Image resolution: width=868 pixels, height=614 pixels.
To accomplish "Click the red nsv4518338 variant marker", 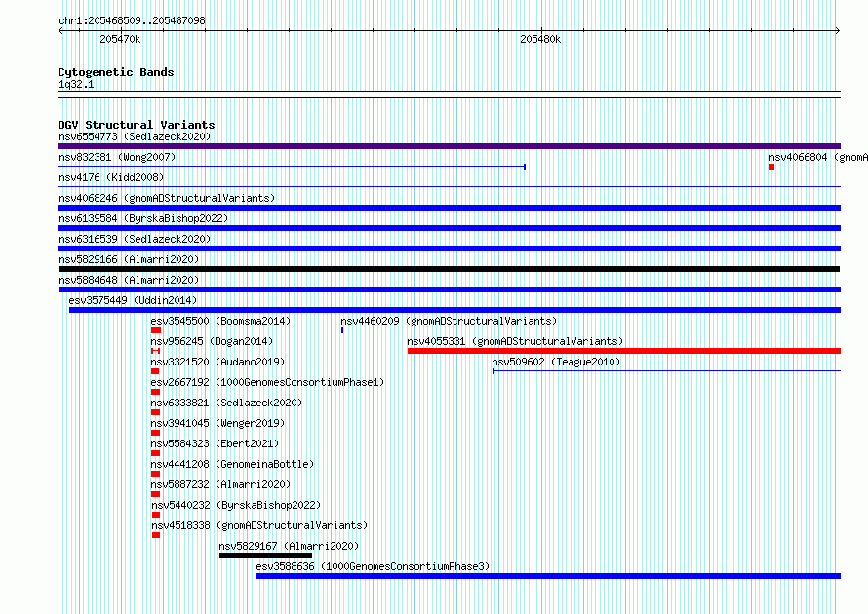I will [156, 535].
